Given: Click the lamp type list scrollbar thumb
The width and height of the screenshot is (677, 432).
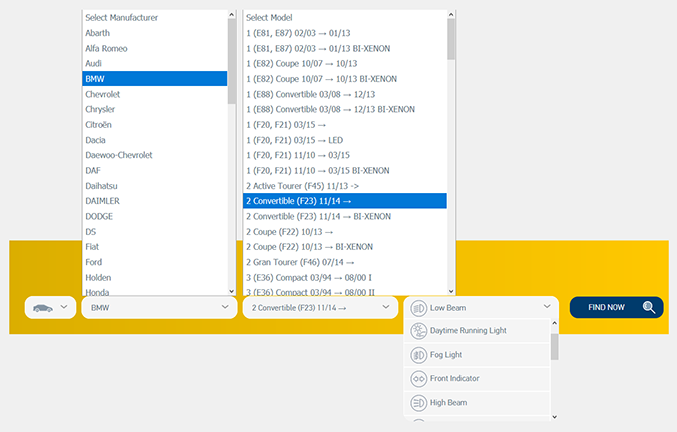Looking at the screenshot, I should pyautogui.click(x=555, y=347).
